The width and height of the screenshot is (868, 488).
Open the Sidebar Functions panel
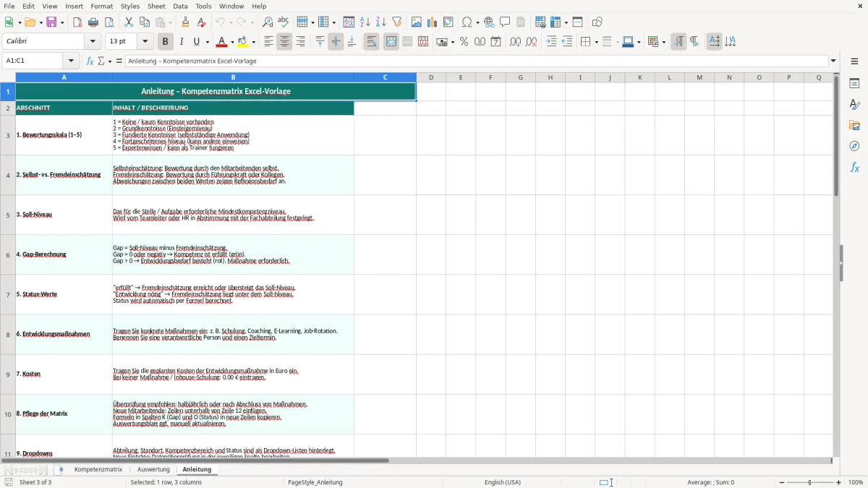(x=854, y=168)
